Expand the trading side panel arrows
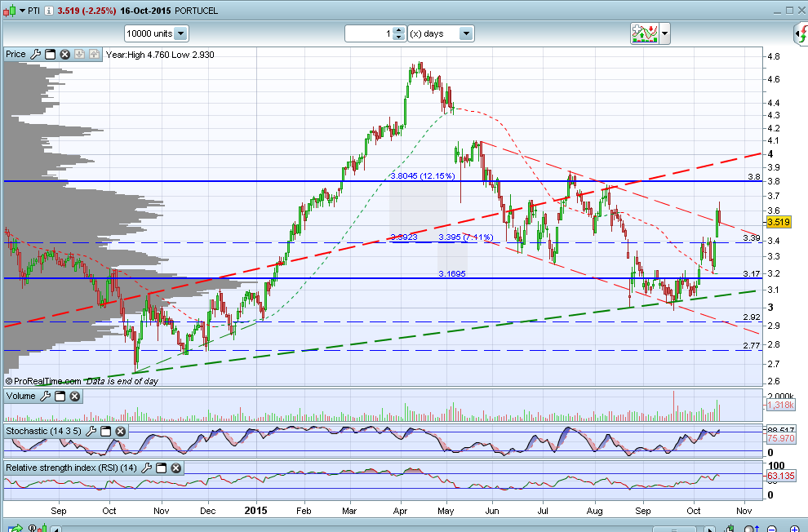This screenshot has height=532, width=808. tap(801, 34)
